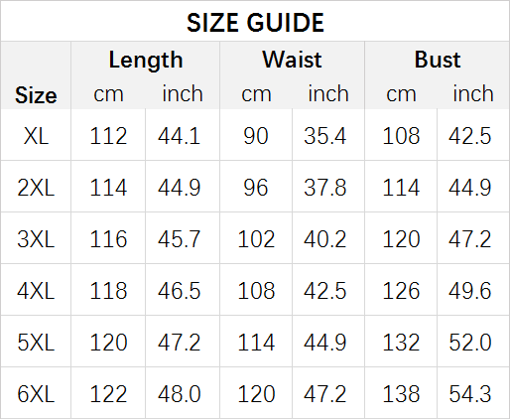Click XL bust value 42.5 inch

pos(469,136)
